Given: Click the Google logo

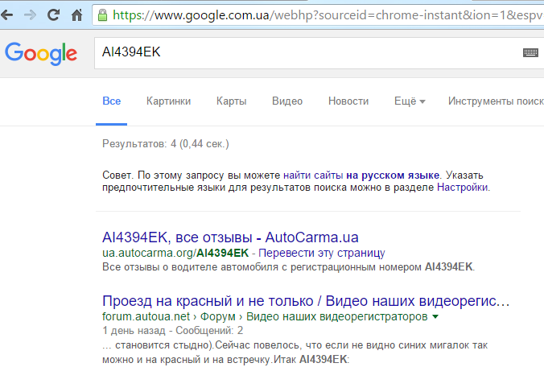Looking at the screenshot, I should click(x=41, y=53).
